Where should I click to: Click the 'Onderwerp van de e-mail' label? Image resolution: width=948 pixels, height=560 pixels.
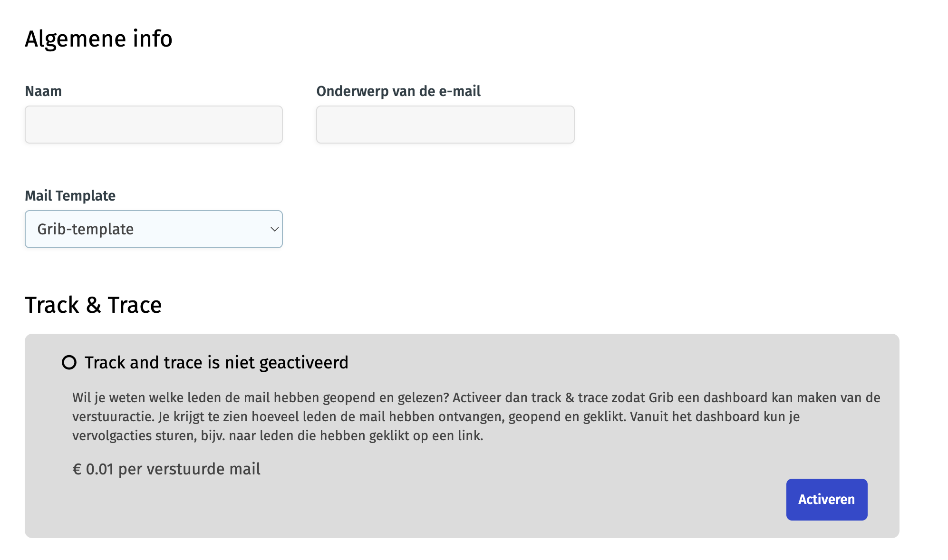click(x=398, y=91)
